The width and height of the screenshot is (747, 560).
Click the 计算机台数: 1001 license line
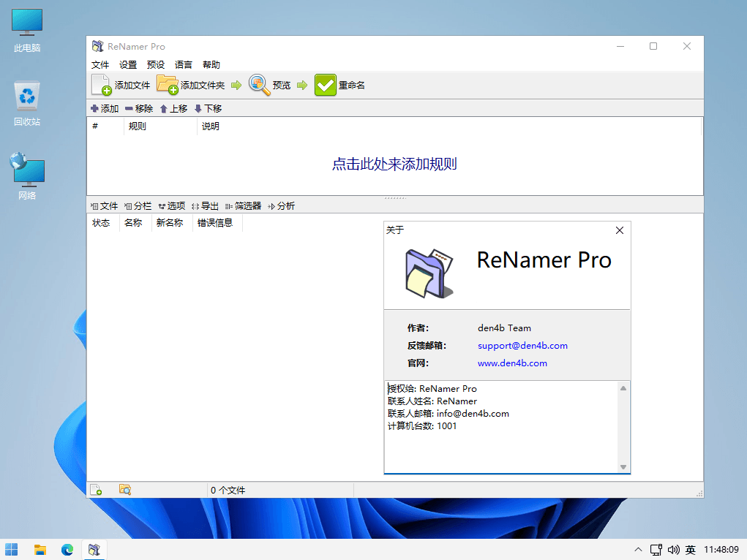point(422,426)
